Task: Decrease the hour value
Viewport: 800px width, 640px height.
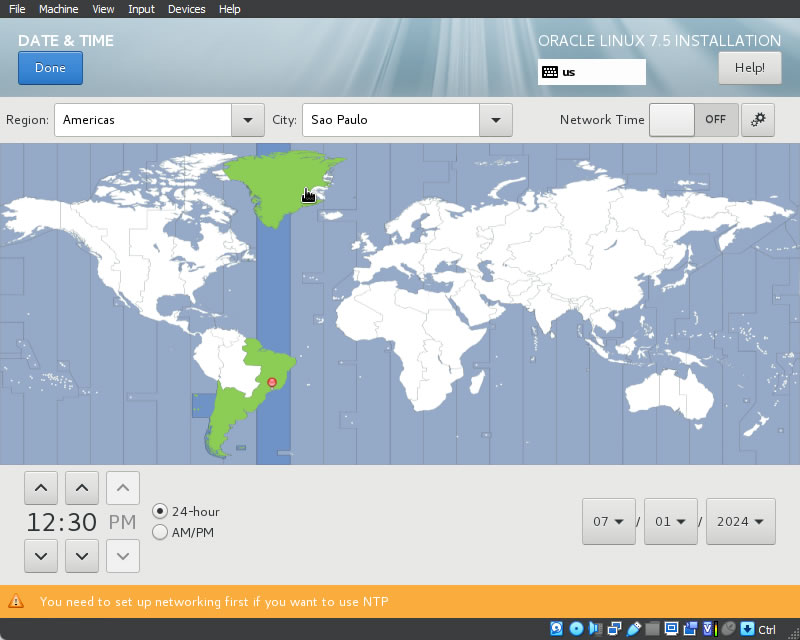Action: [x=41, y=556]
